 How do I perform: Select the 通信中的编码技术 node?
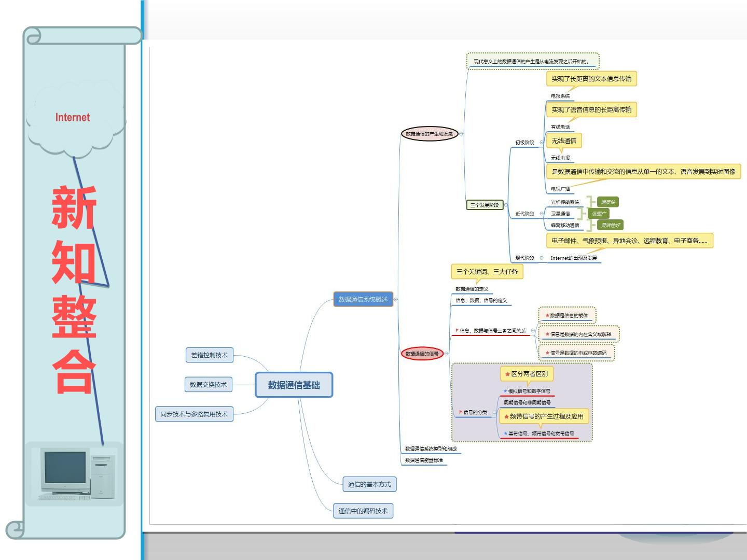point(363,511)
